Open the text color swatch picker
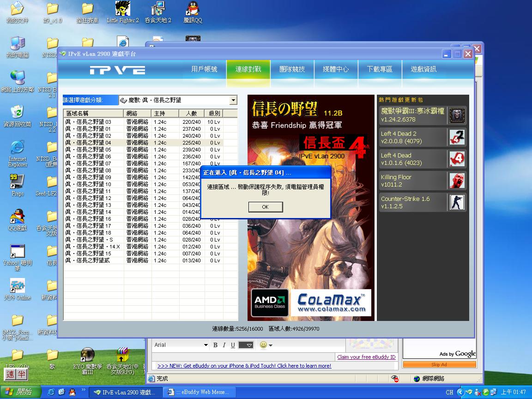 click(x=246, y=345)
